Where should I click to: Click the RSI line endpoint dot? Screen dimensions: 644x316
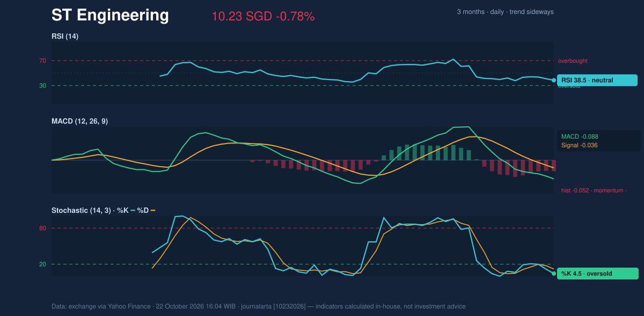pos(554,80)
